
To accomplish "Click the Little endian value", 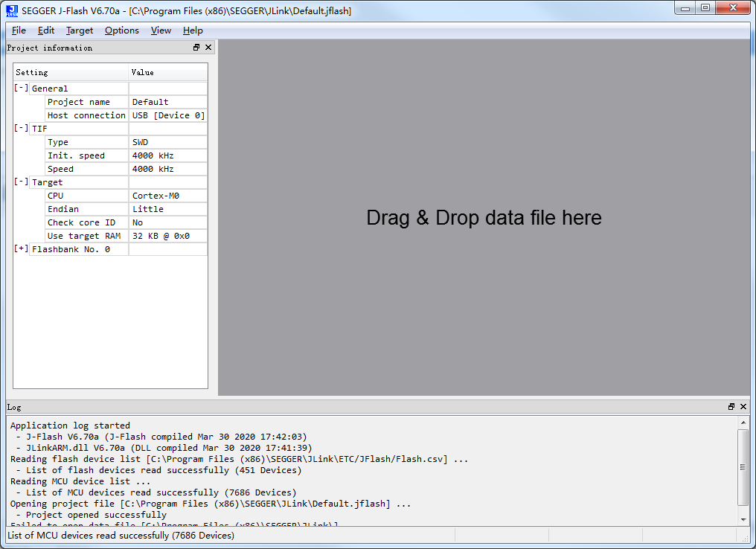I will tap(168, 209).
